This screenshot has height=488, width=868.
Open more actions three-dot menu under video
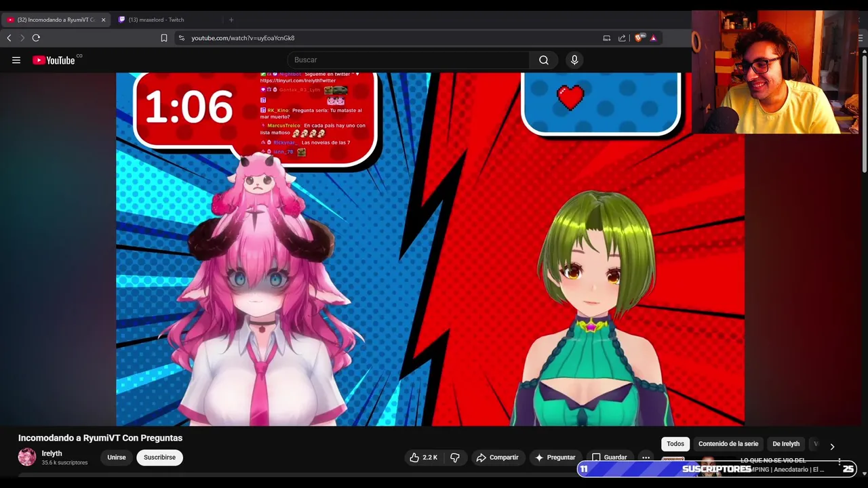[646, 457]
